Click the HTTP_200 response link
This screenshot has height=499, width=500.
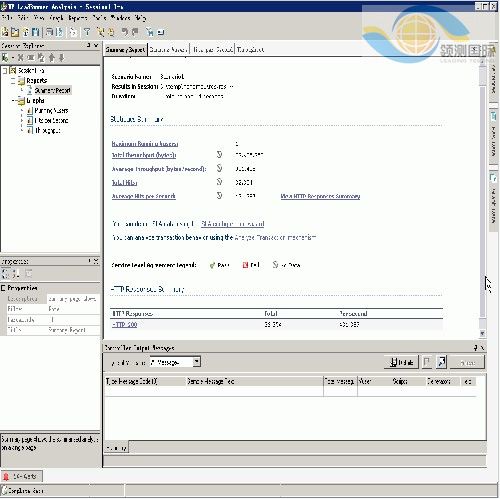click(x=124, y=324)
